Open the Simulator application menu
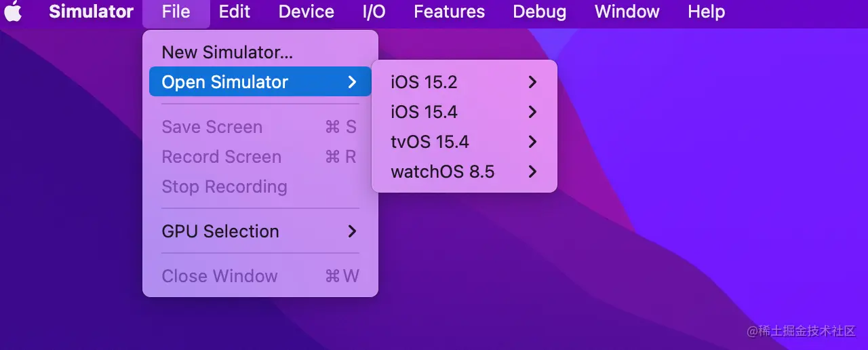This screenshot has height=350, width=868. point(92,12)
